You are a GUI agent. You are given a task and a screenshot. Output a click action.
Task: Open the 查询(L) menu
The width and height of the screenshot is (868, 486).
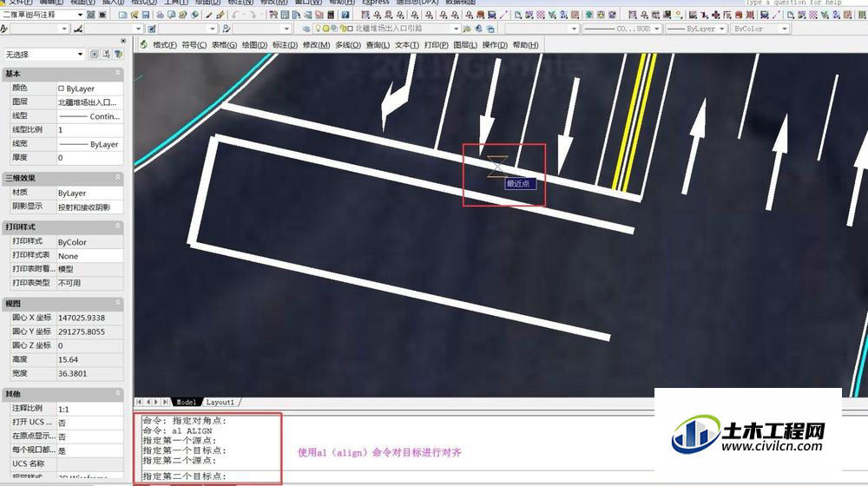[378, 45]
